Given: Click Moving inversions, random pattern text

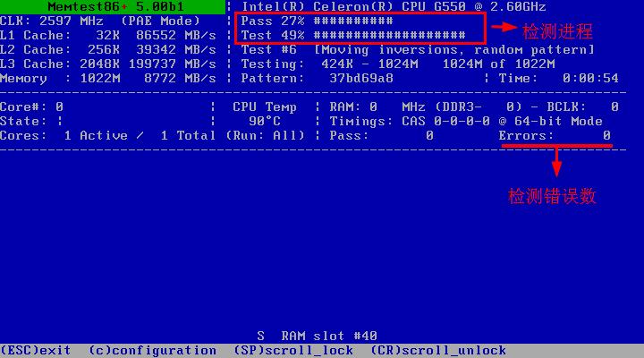Looking at the screenshot, I should (x=454, y=50).
